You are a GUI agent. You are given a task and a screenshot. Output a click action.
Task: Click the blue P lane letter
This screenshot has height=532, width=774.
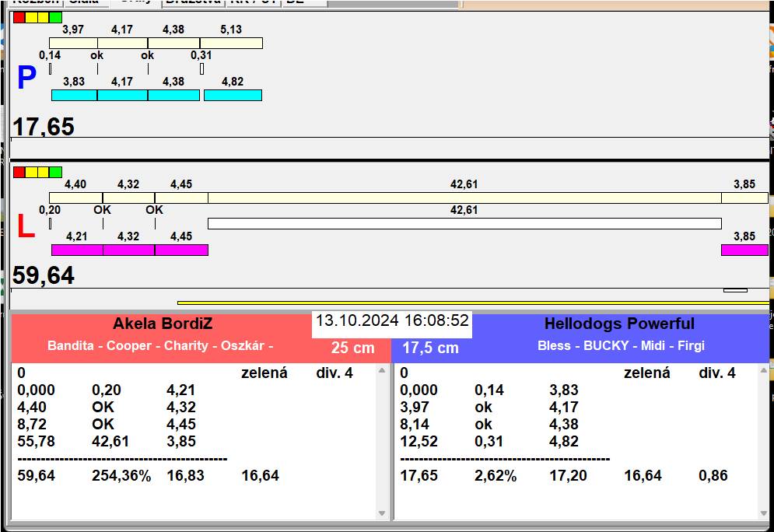point(26,79)
